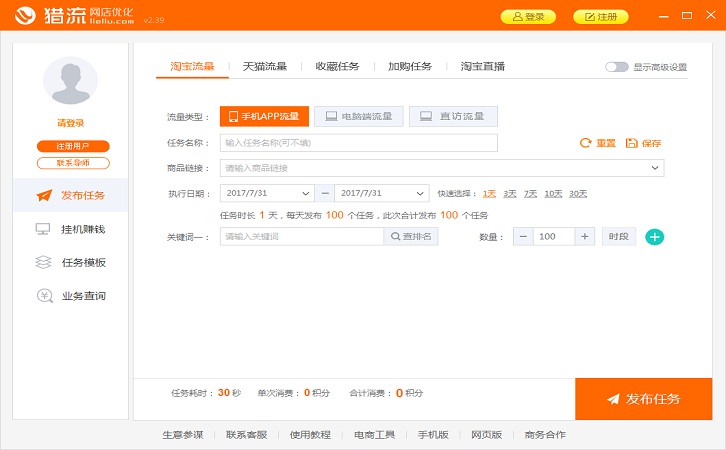This screenshot has height=450, width=726.
Task: Open 发布任务 in the sidebar
Action: coord(70,195)
